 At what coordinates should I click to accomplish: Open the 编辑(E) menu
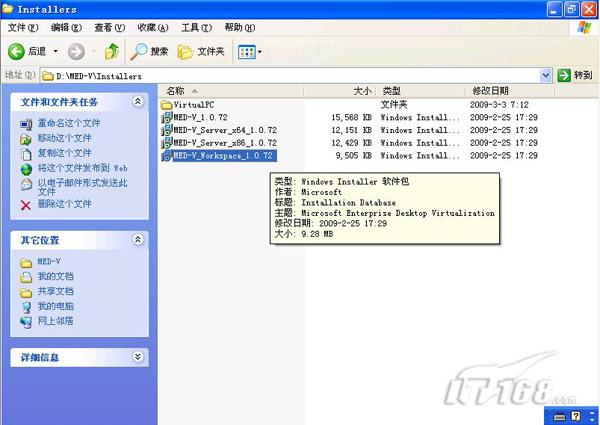click(x=66, y=28)
